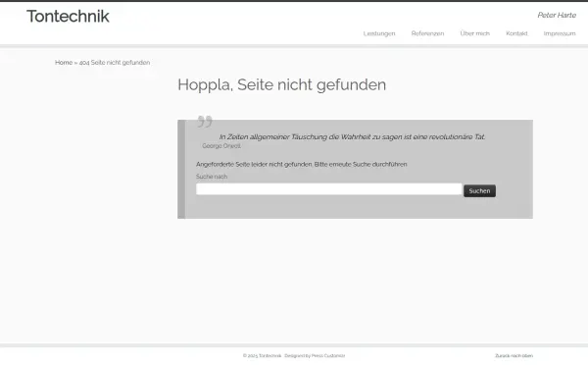Select the Kontakt menu item
Viewport: 588px width, 368px height.
click(x=516, y=33)
